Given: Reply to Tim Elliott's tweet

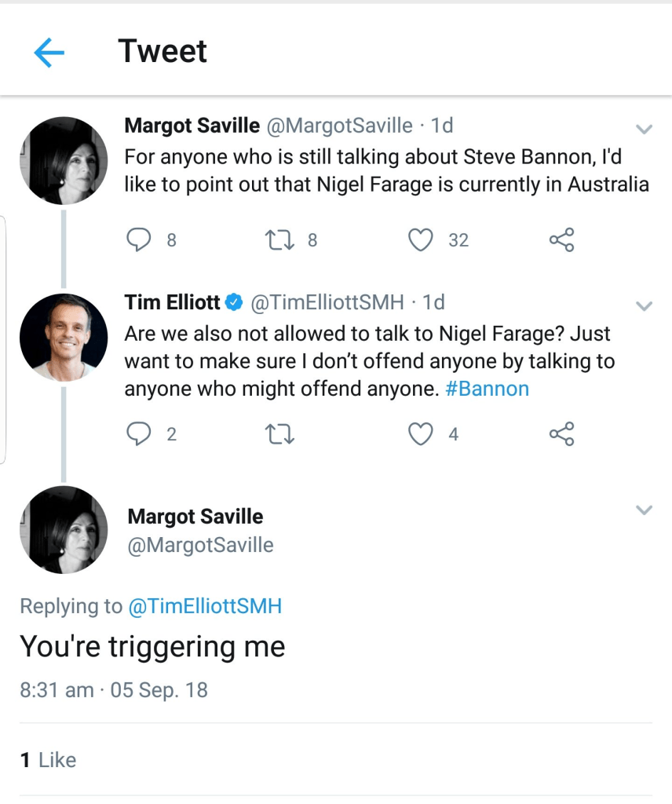Looking at the screenshot, I should click(x=139, y=433).
